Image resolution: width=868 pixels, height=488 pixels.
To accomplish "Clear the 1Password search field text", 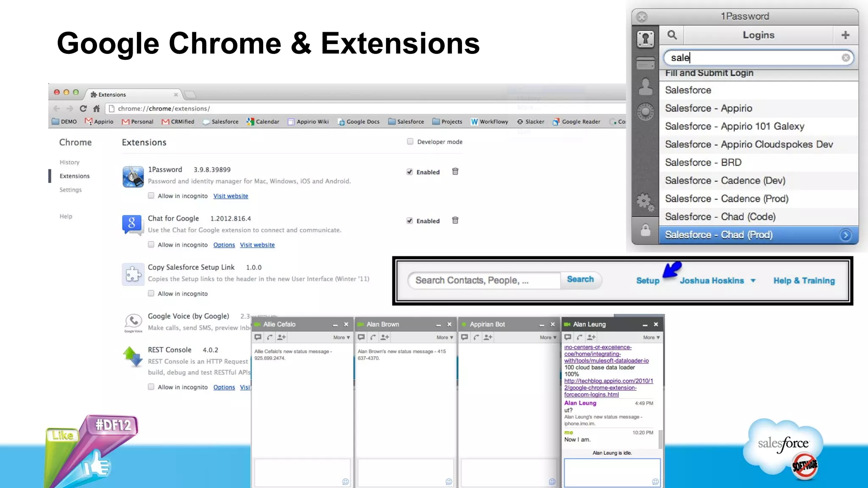I will [x=846, y=58].
